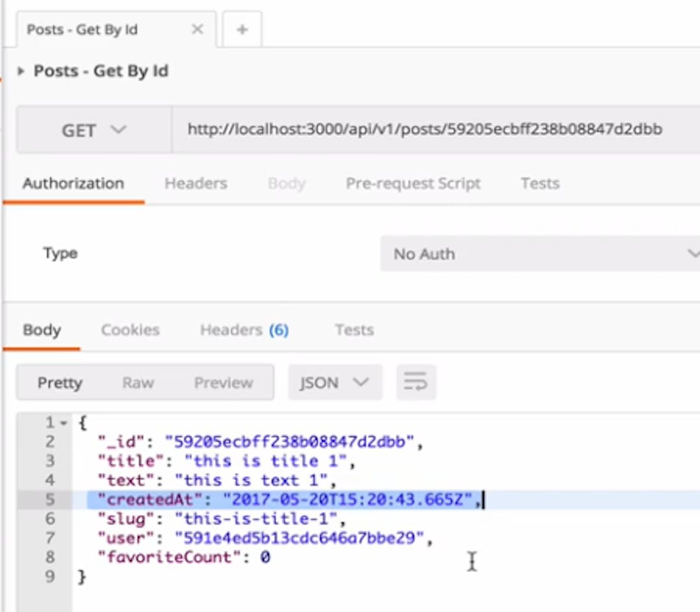Collapse the JSON fold arrow on line 1

click(64, 424)
